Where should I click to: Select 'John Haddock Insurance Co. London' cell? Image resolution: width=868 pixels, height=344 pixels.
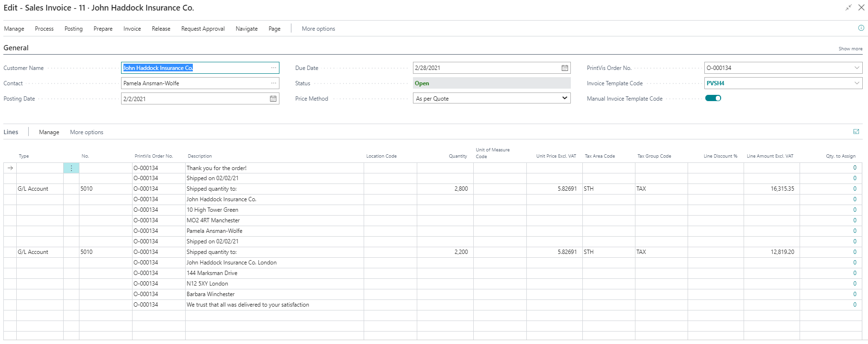click(275, 263)
